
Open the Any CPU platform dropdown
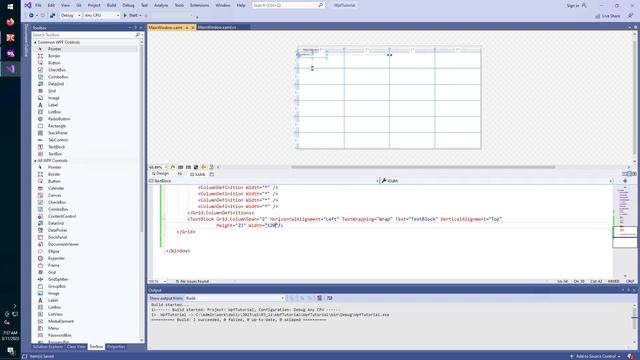tap(101, 16)
